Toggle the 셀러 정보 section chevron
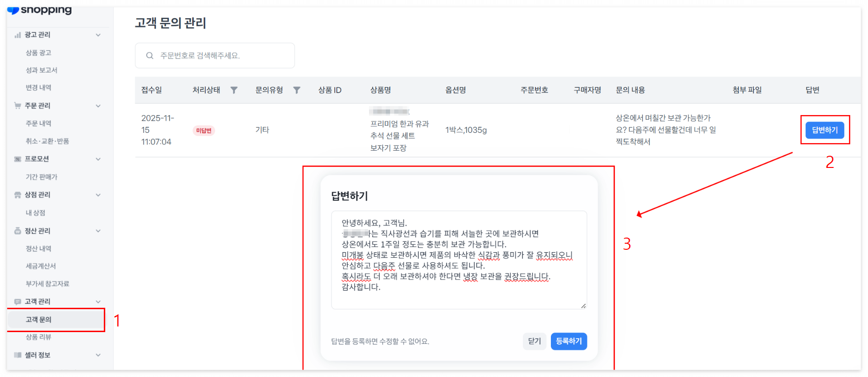The image size is (868, 377). coord(98,355)
